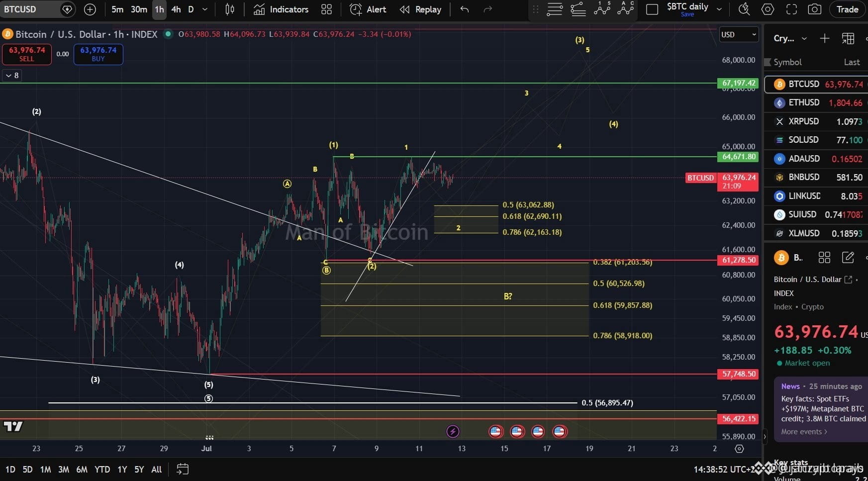
Task: Select ADAUSD in the watchlist
Action: [x=816, y=159]
